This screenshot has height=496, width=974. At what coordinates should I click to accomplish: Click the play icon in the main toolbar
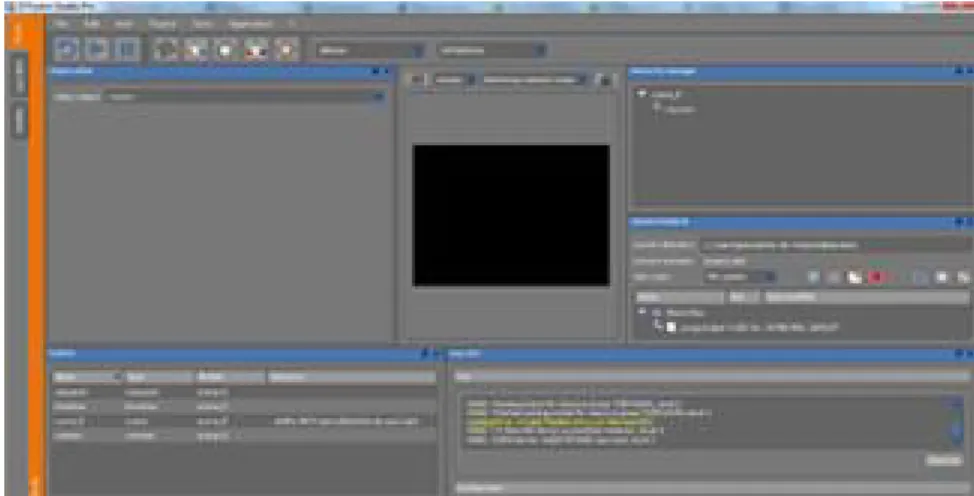coord(97,49)
